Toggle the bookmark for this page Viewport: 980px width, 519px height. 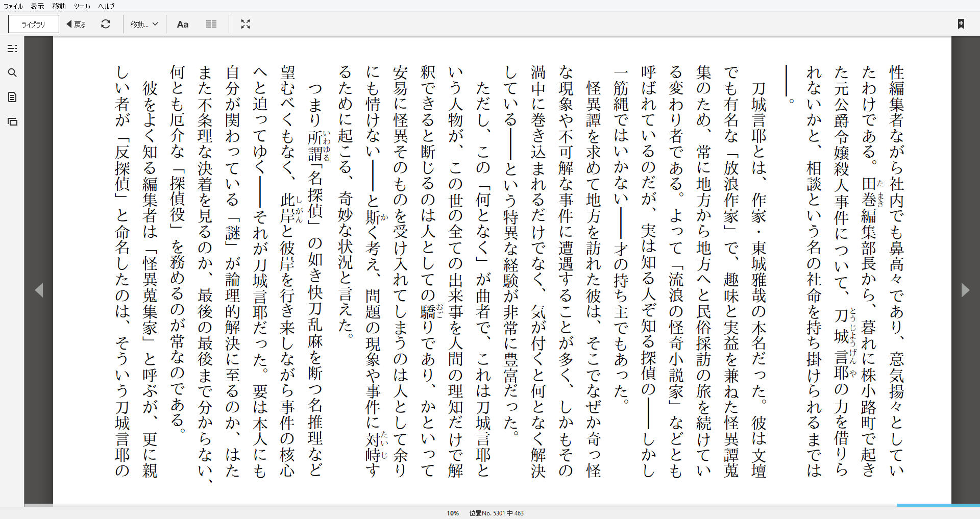(x=961, y=24)
